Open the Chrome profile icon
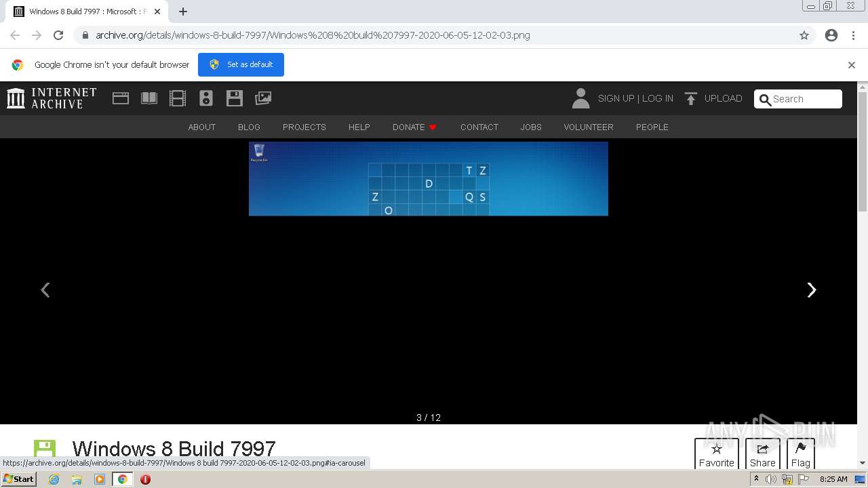The height and width of the screenshot is (488, 868). point(831,35)
